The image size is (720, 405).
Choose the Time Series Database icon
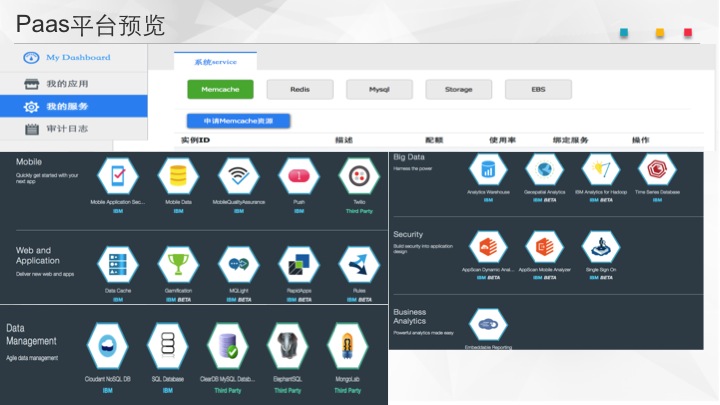(657, 169)
